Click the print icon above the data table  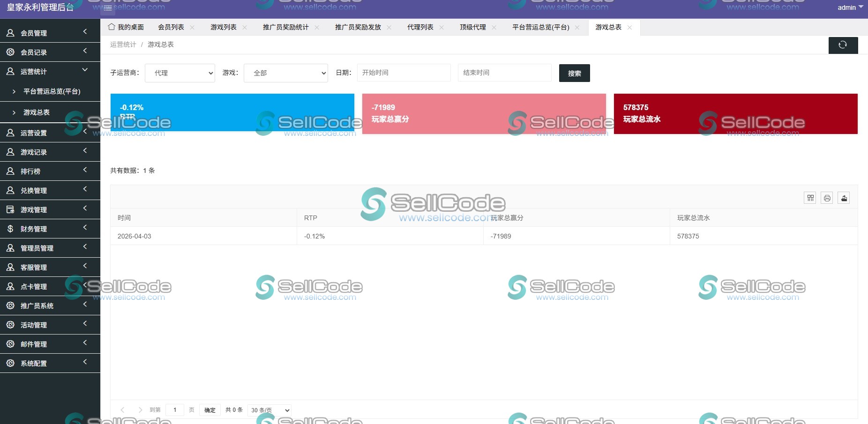827,198
